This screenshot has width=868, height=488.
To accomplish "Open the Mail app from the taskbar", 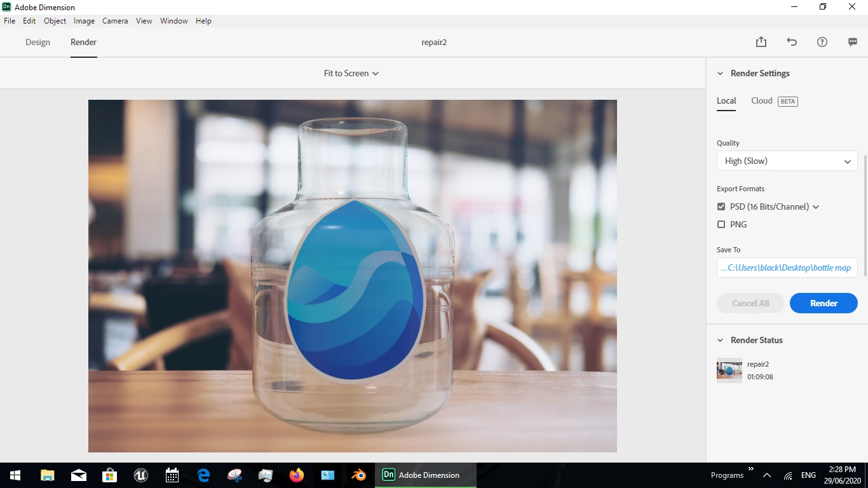I will (79, 475).
